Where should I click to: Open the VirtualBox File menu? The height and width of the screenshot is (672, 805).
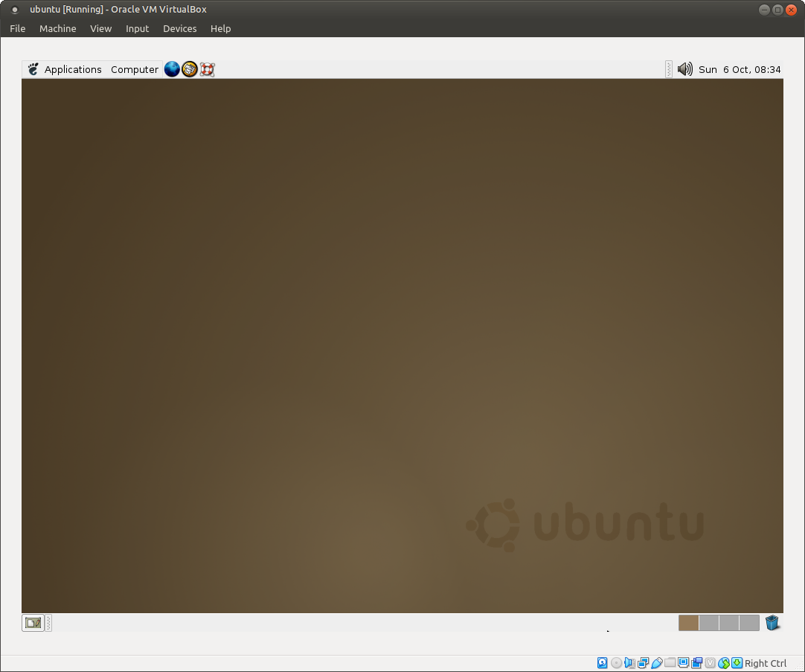pyautogui.click(x=17, y=29)
